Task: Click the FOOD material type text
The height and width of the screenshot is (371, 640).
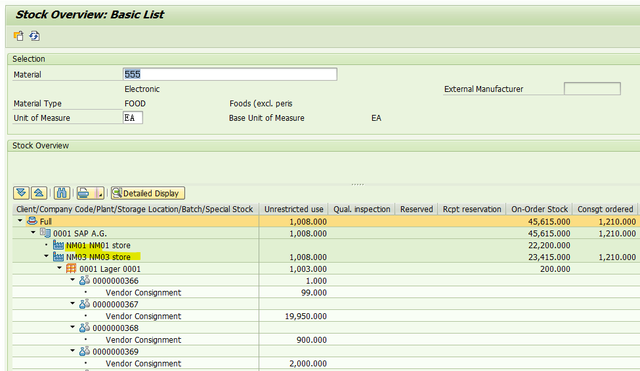Action: point(135,104)
